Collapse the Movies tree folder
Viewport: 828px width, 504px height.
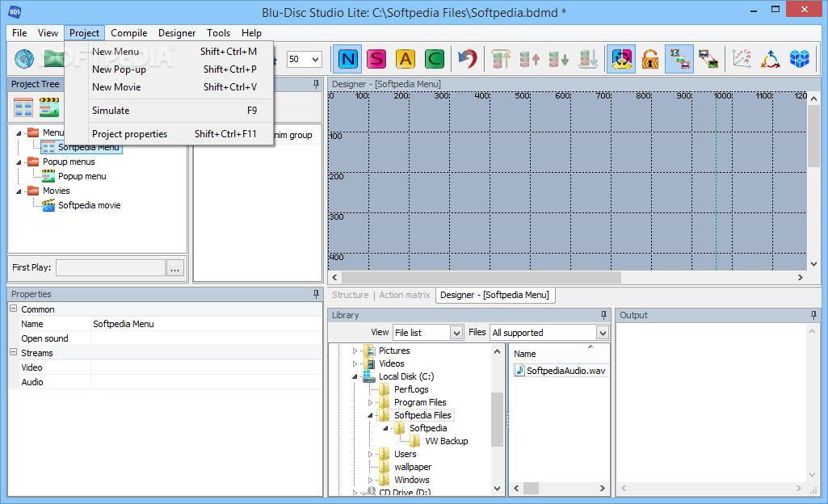[x=19, y=191]
